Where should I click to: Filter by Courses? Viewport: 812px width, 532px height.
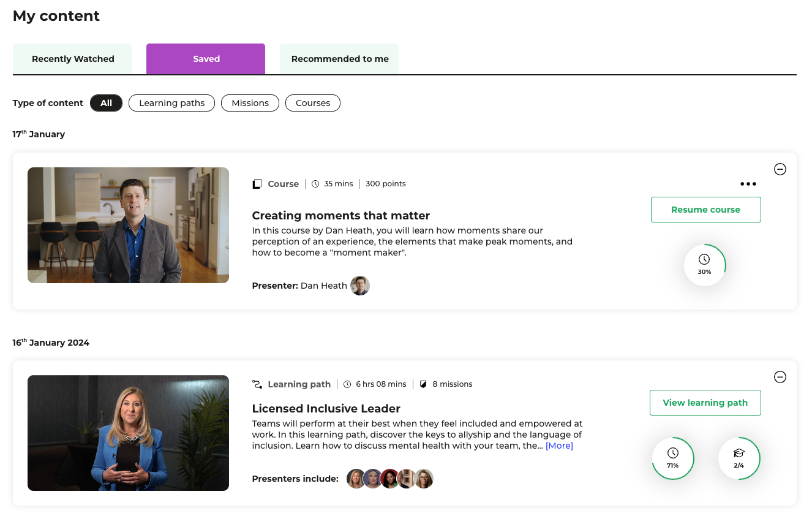coord(313,103)
